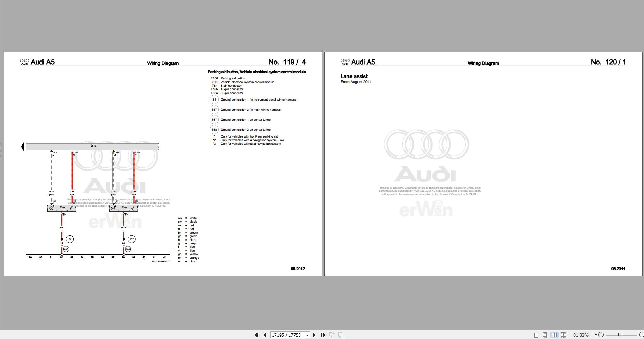Click the 'T32a 32-pin connector' legend row
The image size is (644, 339).
(227, 93)
